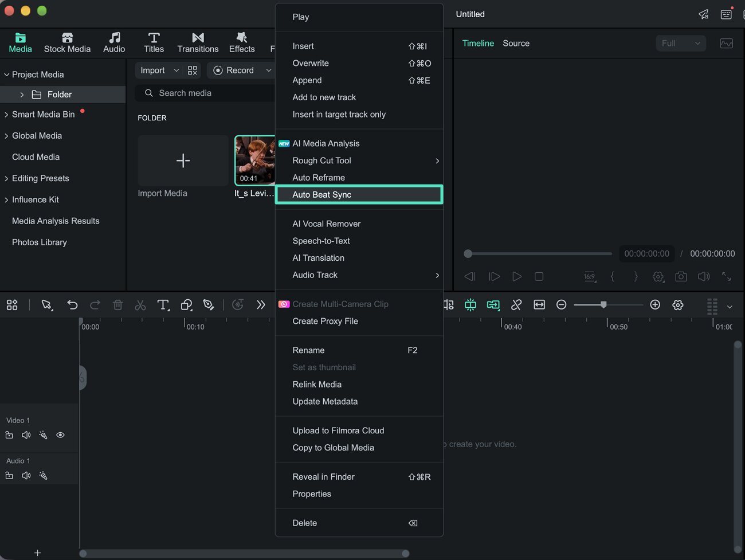
Task: Expand the Audio Track submenu arrow
Action: (x=437, y=275)
